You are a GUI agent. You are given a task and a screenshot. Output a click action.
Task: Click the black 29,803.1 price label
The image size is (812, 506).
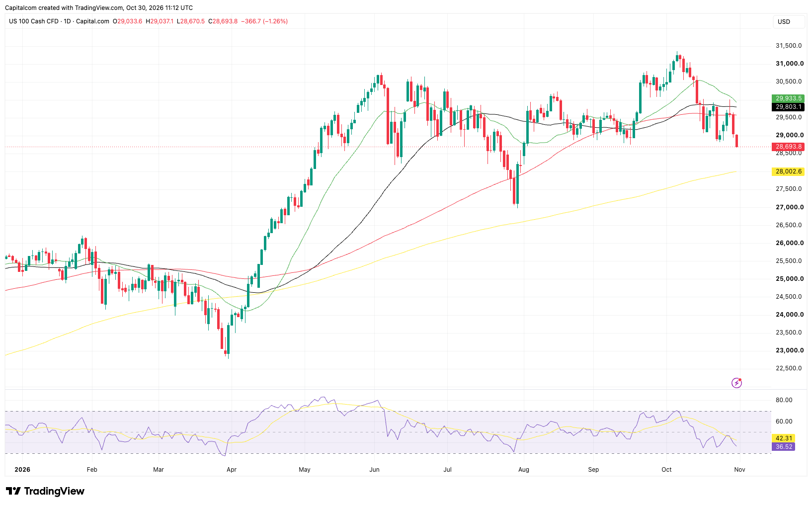[788, 107]
